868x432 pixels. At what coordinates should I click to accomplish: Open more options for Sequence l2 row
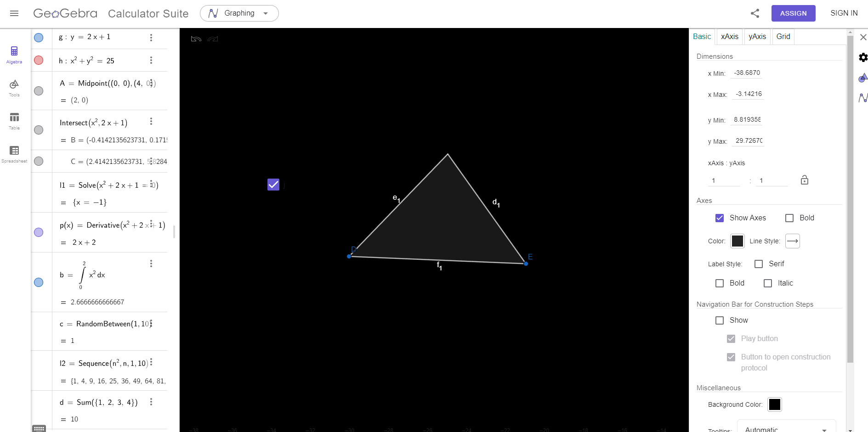coord(151,362)
